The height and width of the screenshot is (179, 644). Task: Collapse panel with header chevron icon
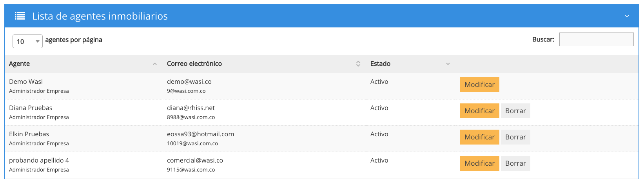click(x=627, y=16)
